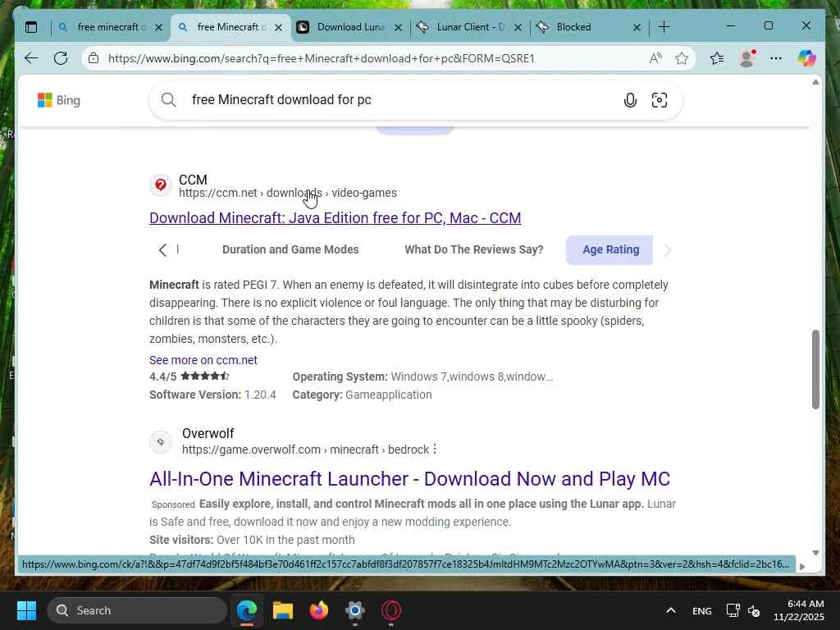Click the Category: Gameapplication text
Image resolution: width=840 pixels, height=630 pixels.
(x=362, y=395)
